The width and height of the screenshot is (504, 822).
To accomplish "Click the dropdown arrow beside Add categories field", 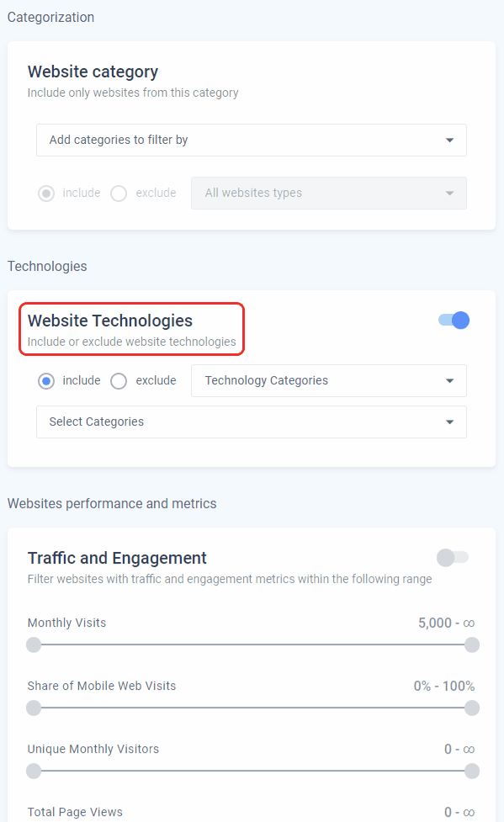I will [x=449, y=140].
